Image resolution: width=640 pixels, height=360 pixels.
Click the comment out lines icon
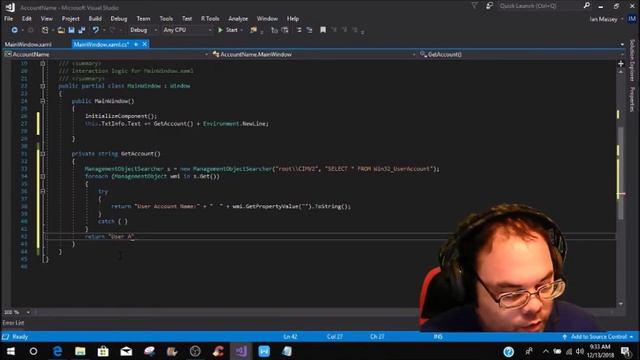pyautogui.click(x=299, y=30)
